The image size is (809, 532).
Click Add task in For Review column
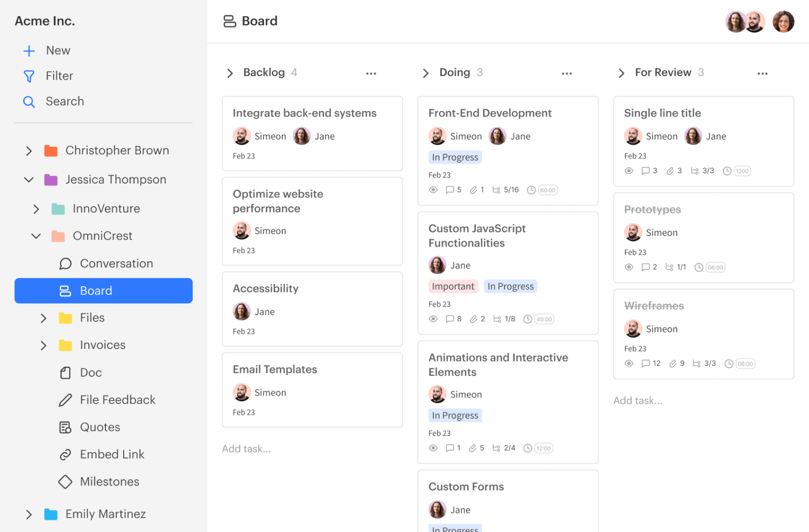click(638, 400)
